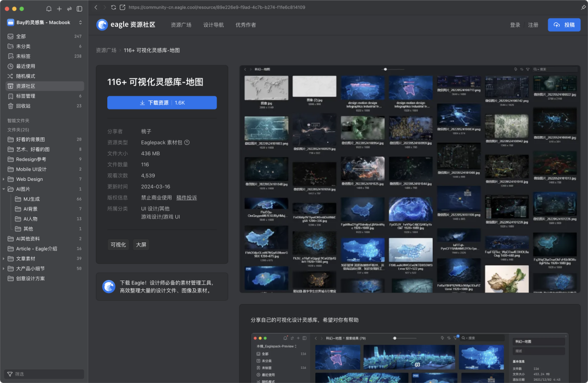Open the 未标签 item

tap(45, 56)
